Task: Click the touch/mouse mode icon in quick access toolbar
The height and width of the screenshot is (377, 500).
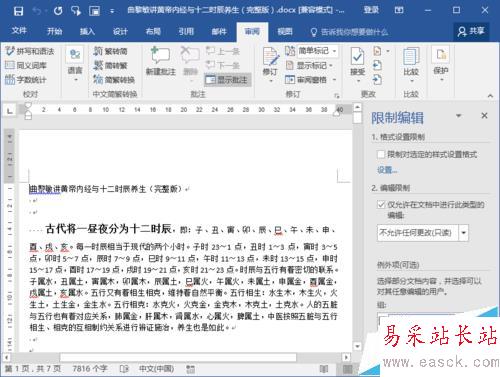Action: click(76, 11)
